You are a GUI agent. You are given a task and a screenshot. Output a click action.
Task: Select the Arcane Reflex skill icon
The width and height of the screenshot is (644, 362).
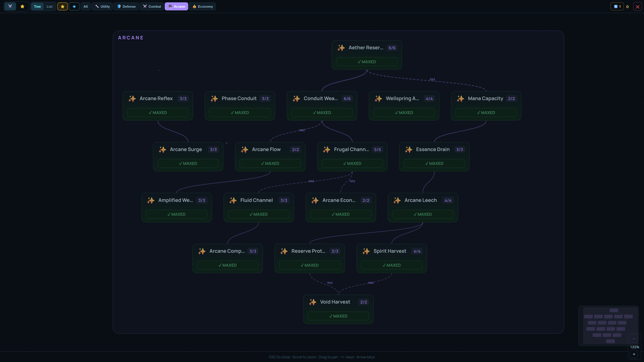[x=132, y=99]
